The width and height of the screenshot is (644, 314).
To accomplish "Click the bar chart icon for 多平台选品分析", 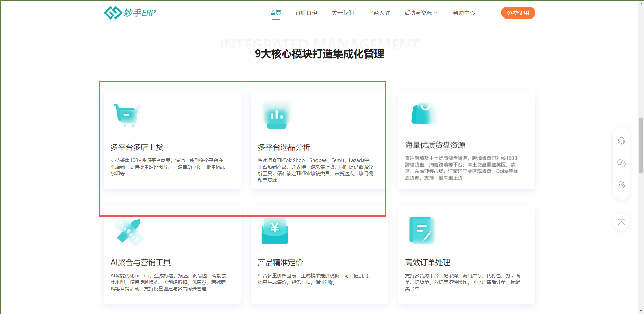I will coord(277,115).
